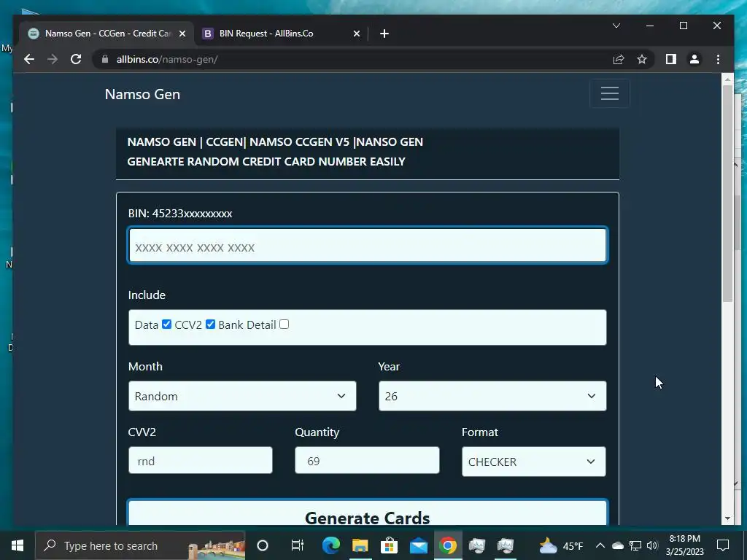
Task: Focus the BIN number input field
Action: click(x=368, y=246)
